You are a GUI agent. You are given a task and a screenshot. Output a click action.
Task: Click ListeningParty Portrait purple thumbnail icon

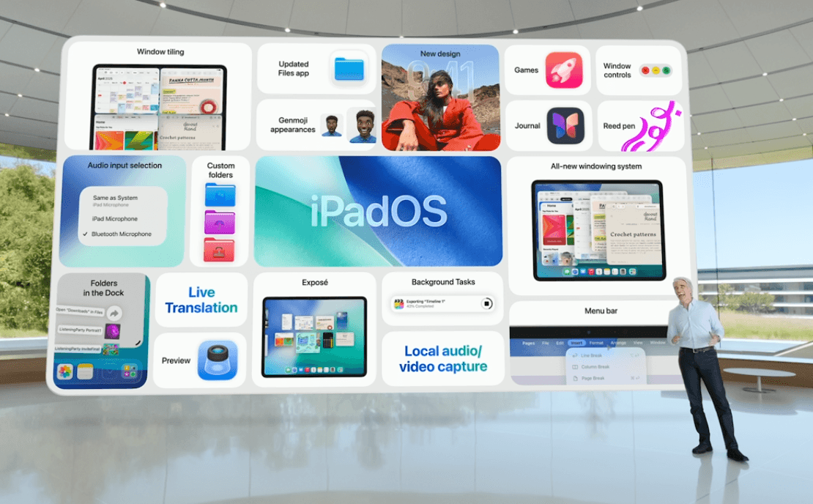[113, 331]
